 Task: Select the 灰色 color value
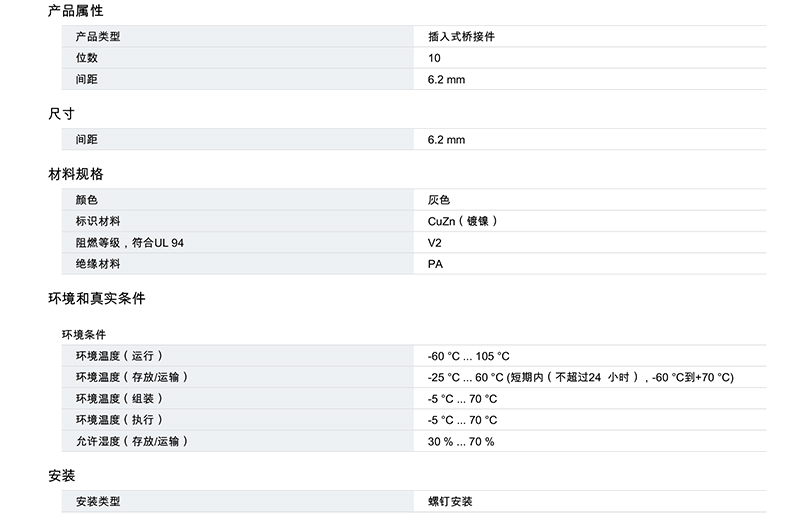click(x=439, y=200)
